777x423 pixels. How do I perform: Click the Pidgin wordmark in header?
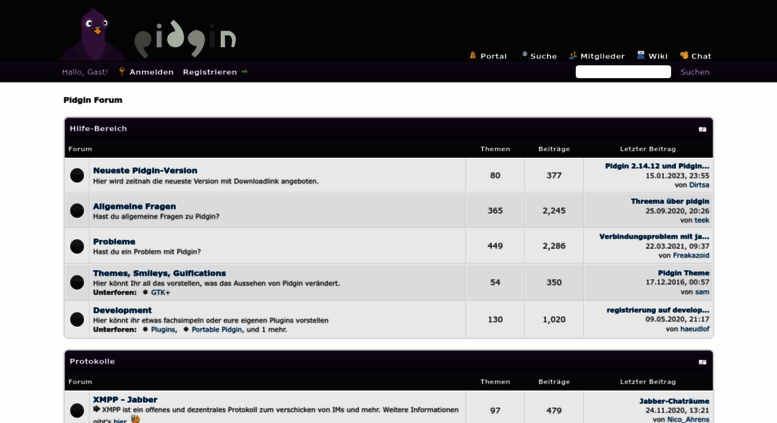tap(185, 40)
